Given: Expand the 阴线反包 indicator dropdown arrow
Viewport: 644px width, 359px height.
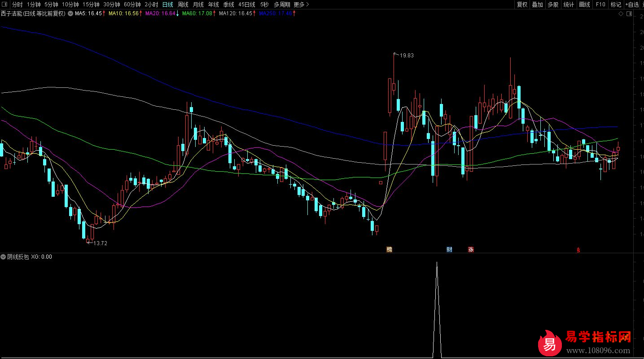Looking at the screenshot, I should pos(4,257).
